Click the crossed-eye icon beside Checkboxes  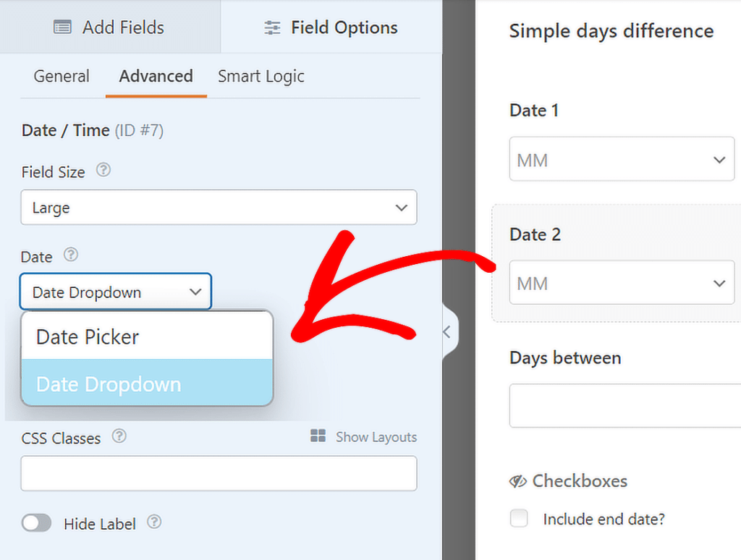pyautogui.click(x=517, y=480)
